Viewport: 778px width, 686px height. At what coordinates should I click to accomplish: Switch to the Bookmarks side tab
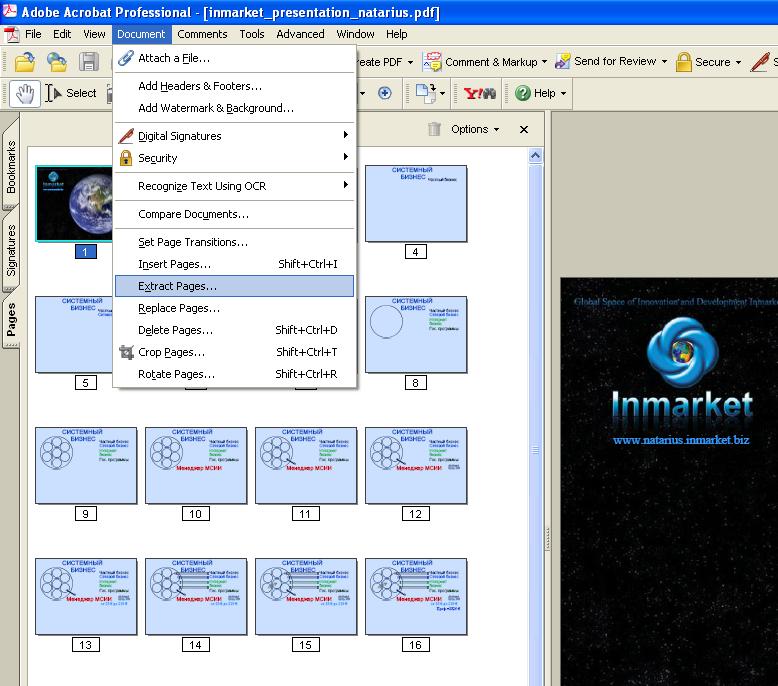pyautogui.click(x=10, y=167)
